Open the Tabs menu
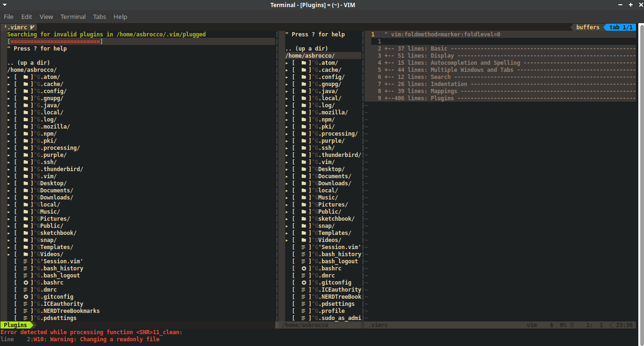The height and width of the screenshot is (346, 644). [x=99, y=17]
